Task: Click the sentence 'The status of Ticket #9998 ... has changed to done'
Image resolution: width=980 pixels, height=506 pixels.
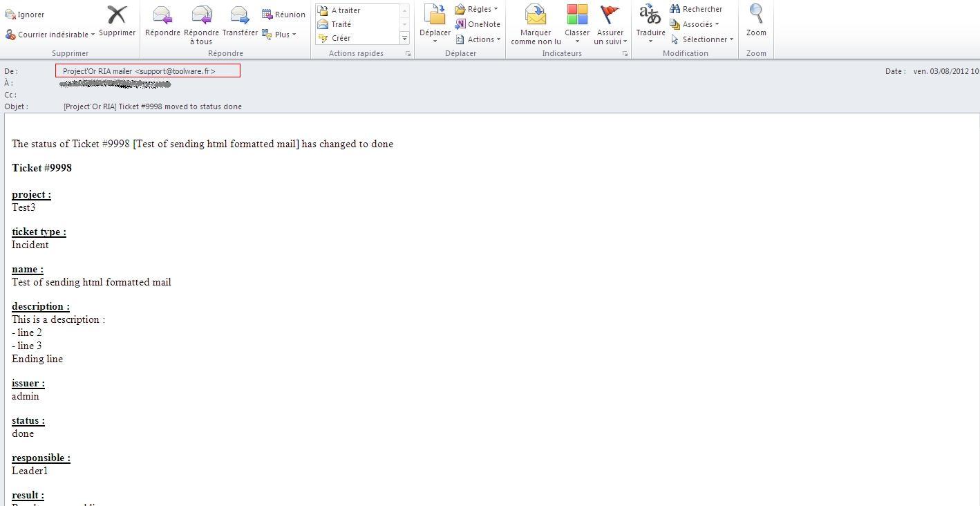Action: click(202, 144)
